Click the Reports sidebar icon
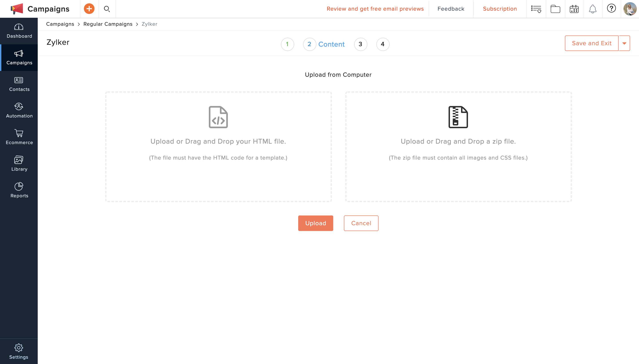 pos(19,190)
